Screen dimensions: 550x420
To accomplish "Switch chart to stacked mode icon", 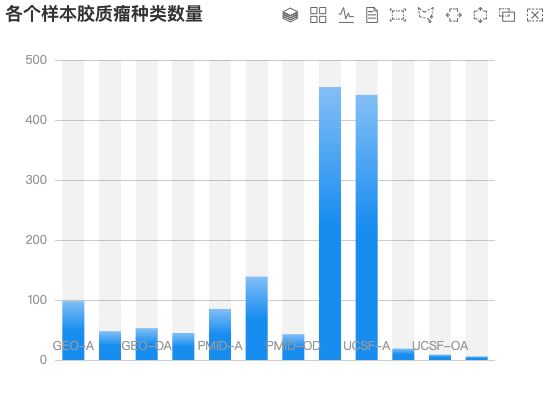I will (290, 15).
